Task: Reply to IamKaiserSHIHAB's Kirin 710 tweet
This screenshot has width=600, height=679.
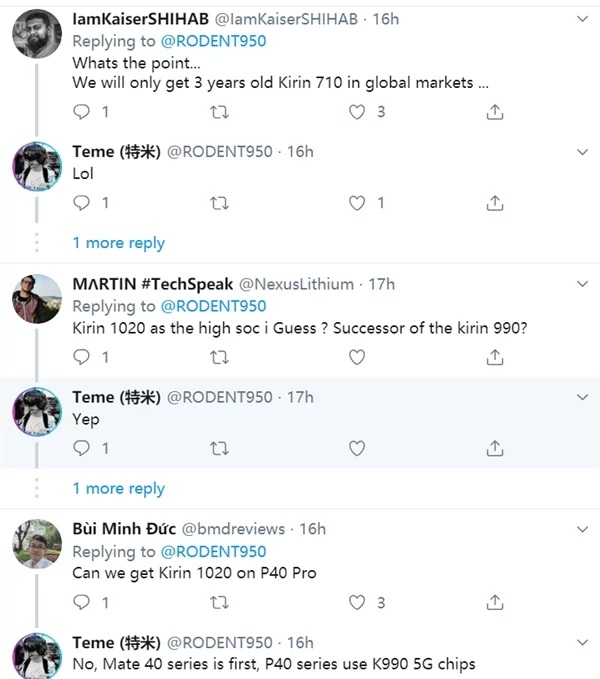Action: pos(81,112)
